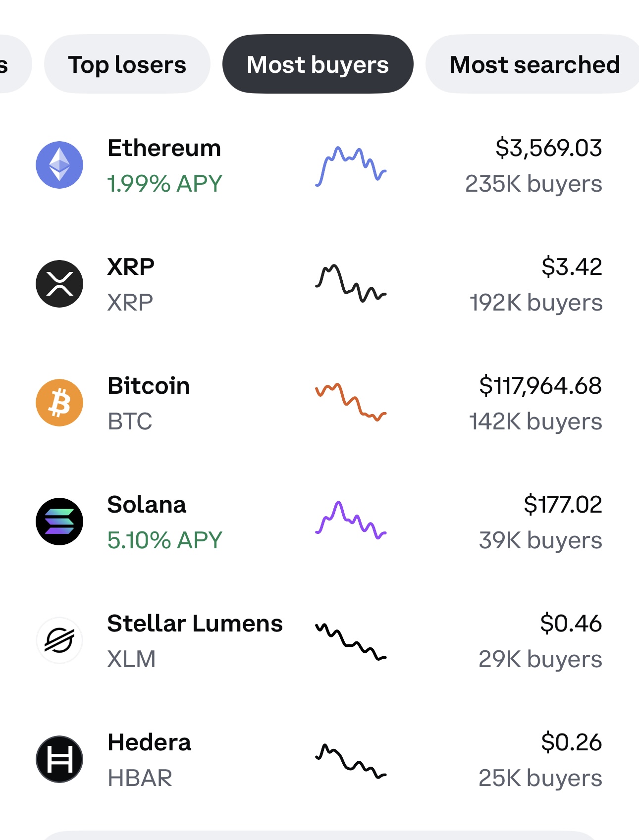Screen dimensions: 639x840
Task: Tap the Hedera H icon
Action: 59,759
